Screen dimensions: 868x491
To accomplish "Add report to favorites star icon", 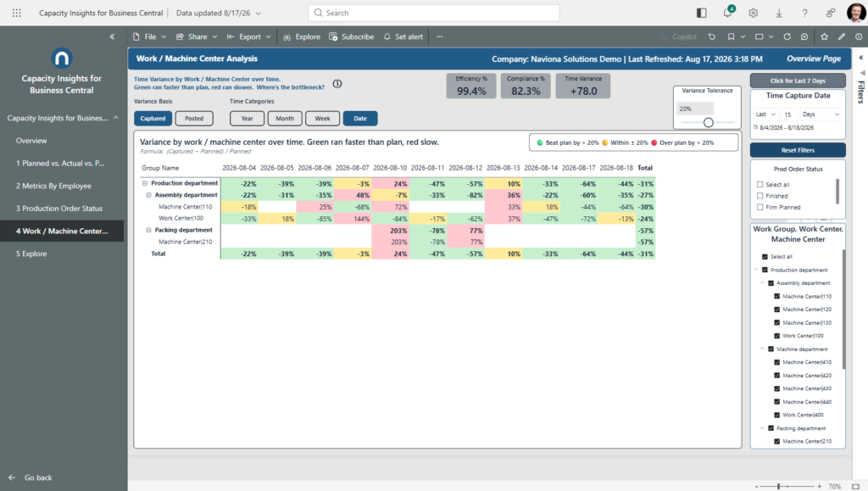I will click(x=824, y=36).
